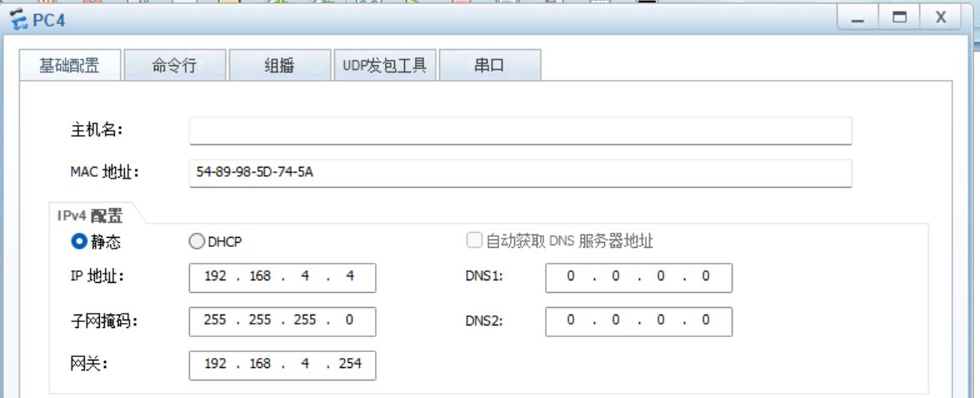Toggle 自动获取 DNS 服务器地址 checkbox

(x=474, y=241)
